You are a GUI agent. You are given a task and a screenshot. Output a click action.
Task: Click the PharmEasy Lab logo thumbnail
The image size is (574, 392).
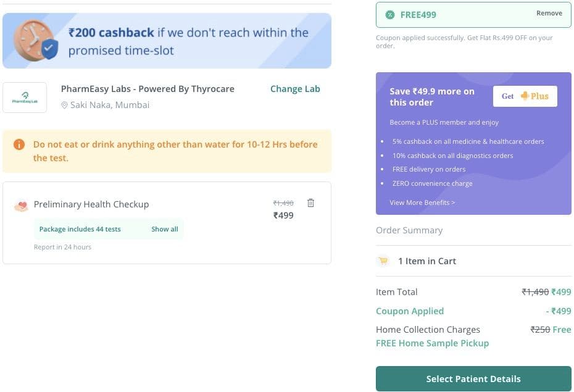(x=25, y=98)
